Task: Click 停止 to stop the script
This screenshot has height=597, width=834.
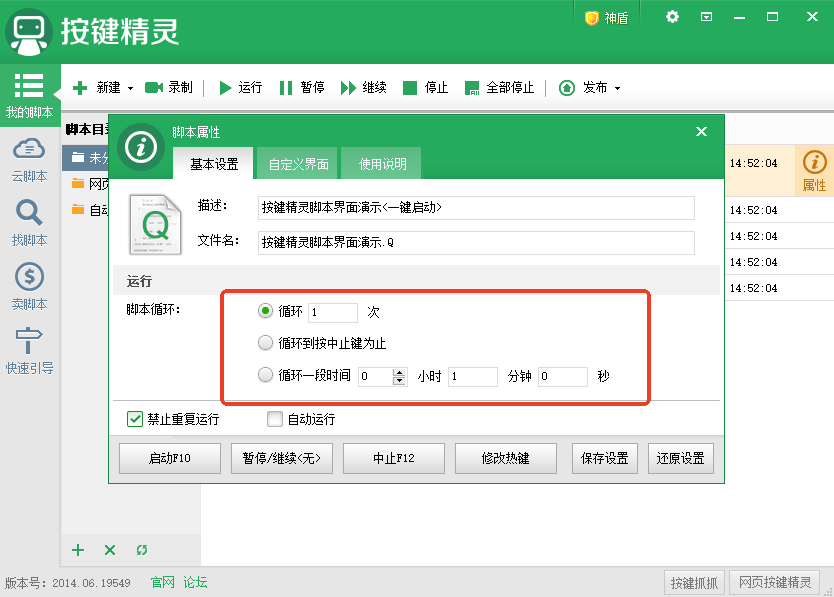Action: coord(426,88)
